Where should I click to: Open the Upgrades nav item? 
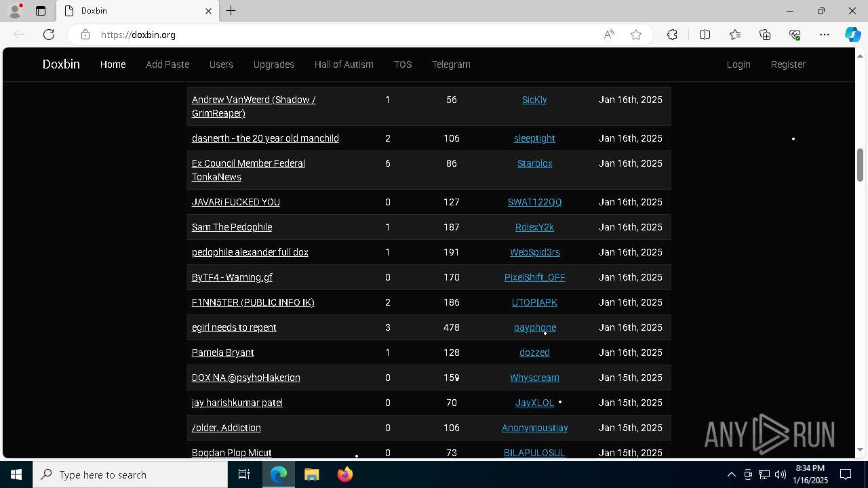coord(274,64)
